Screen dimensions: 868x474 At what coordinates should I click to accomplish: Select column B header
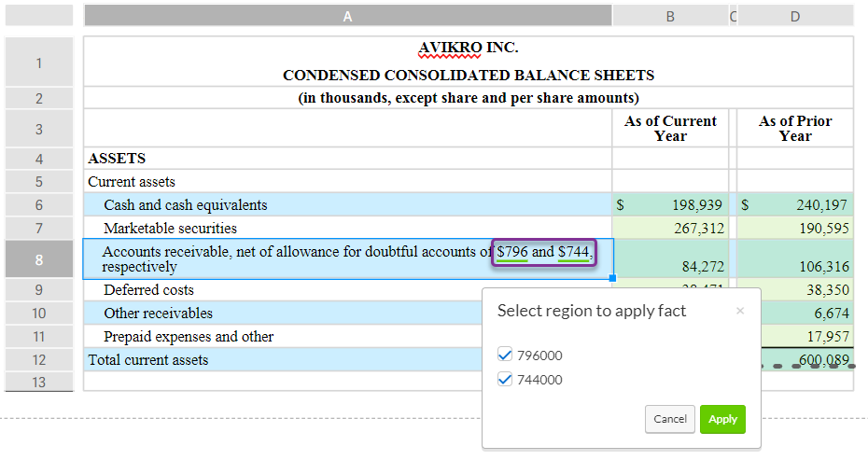point(670,16)
